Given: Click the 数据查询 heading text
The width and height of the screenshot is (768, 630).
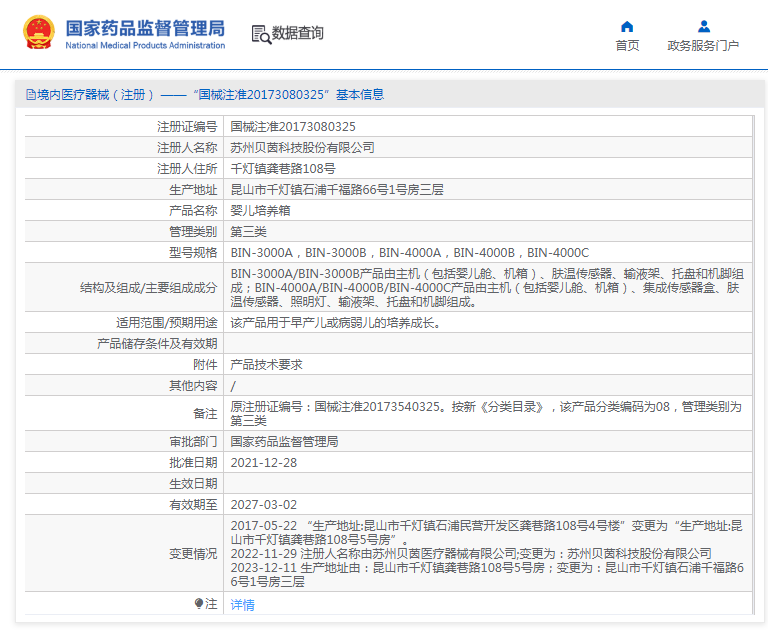Looking at the screenshot, I should point(298,33).
